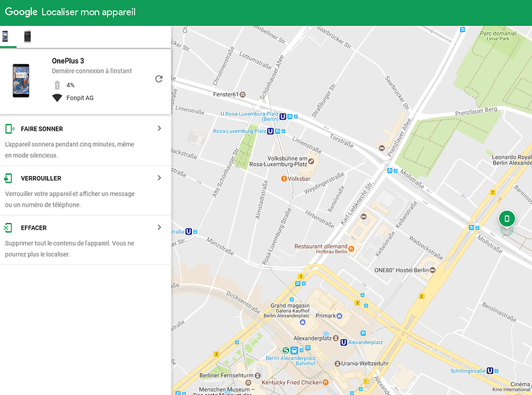
Task: Select the first device tab (OnePlus 3)
Action: (5, 36)
